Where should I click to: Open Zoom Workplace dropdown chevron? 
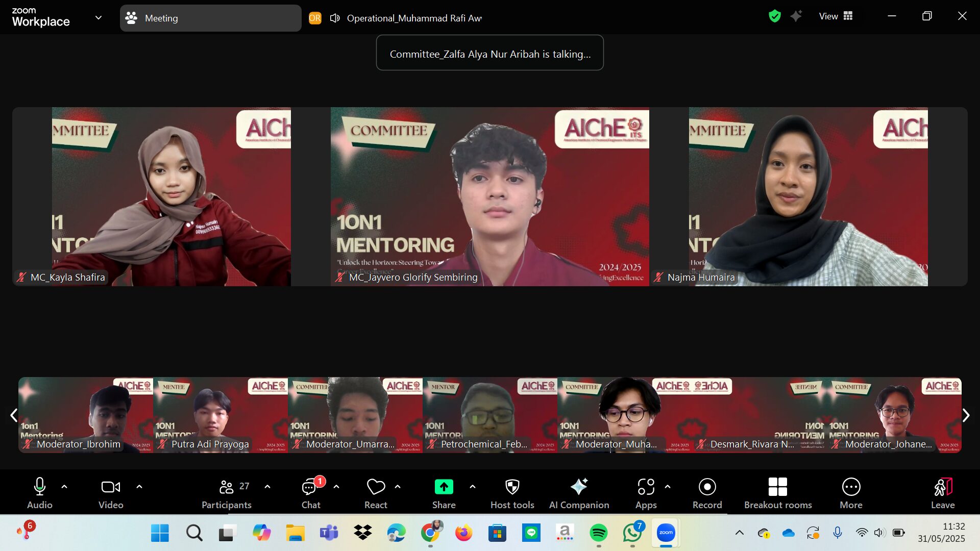99,18
